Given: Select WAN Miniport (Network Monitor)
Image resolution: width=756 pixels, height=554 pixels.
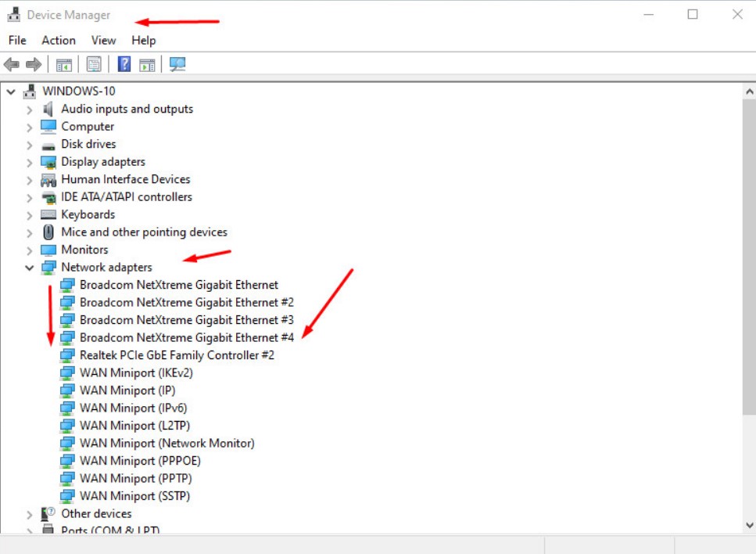Looking at the screenshot, I should (x=167, y=443).
